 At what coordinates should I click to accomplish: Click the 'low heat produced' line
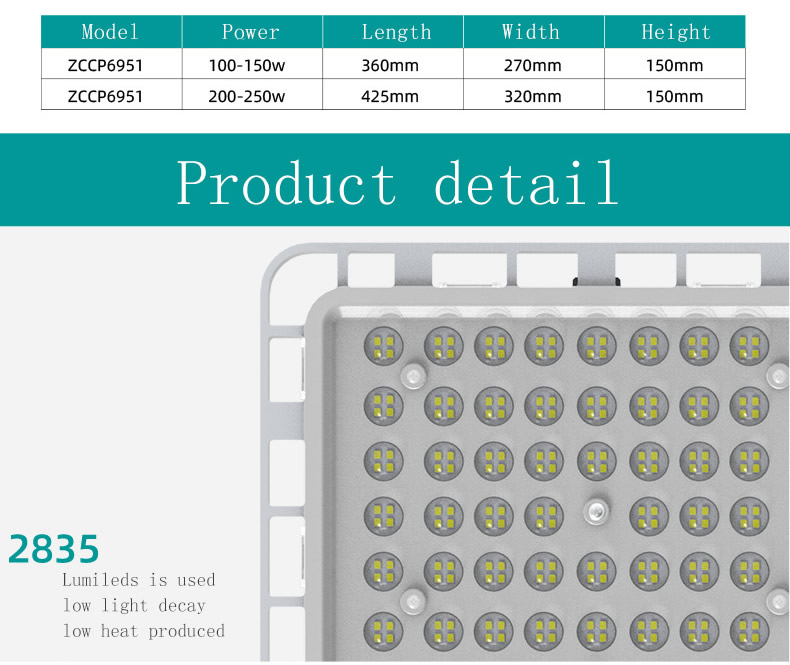144,631
